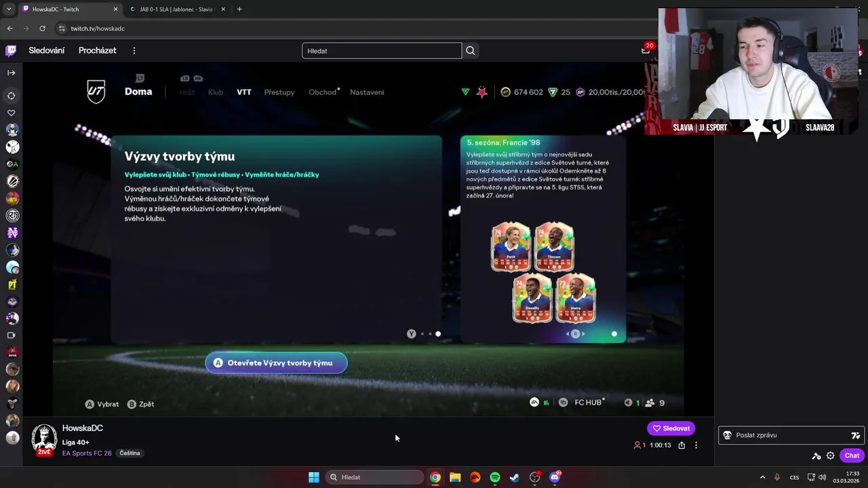Click the Desailly player card

coord(532,298)
